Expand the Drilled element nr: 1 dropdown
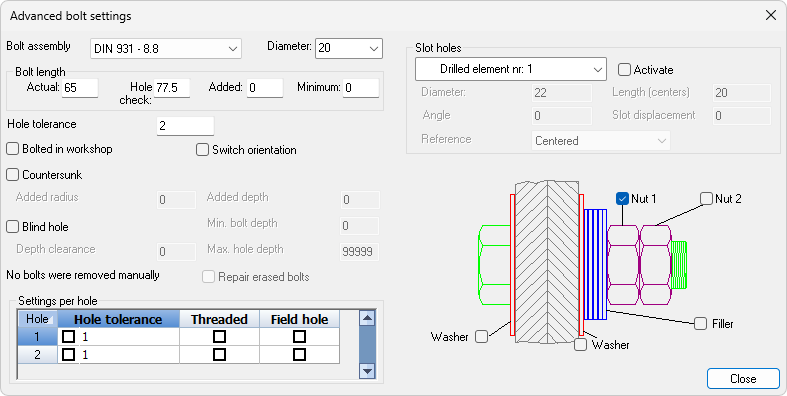The width and height of the screenshot is (787, 396). pyautogui.click(x=510, y=69)
